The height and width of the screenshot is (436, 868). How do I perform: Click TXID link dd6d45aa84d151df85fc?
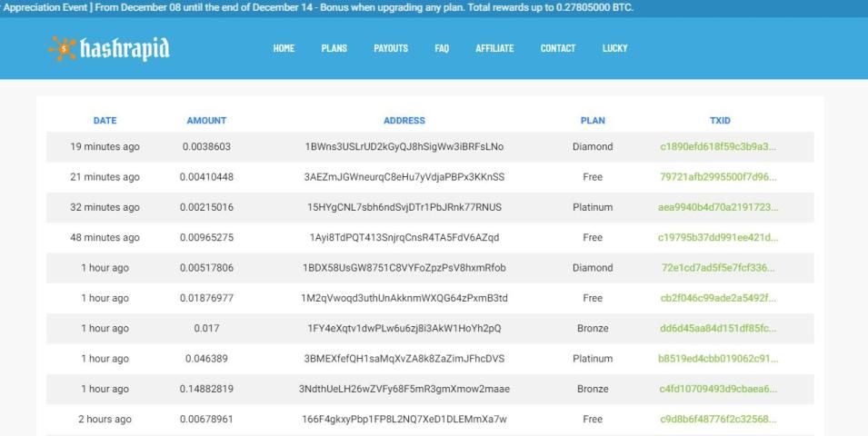click(719, 328)
